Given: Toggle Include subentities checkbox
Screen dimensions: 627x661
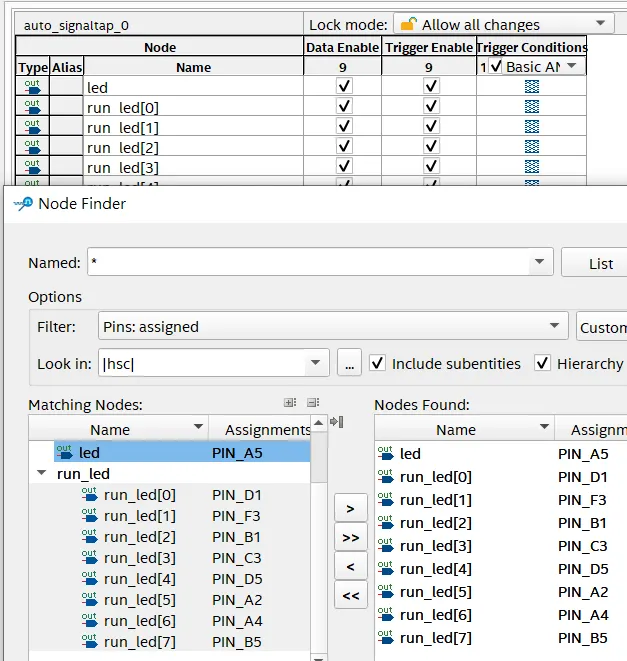Looking at the screenshot, I should pos(377,363).
